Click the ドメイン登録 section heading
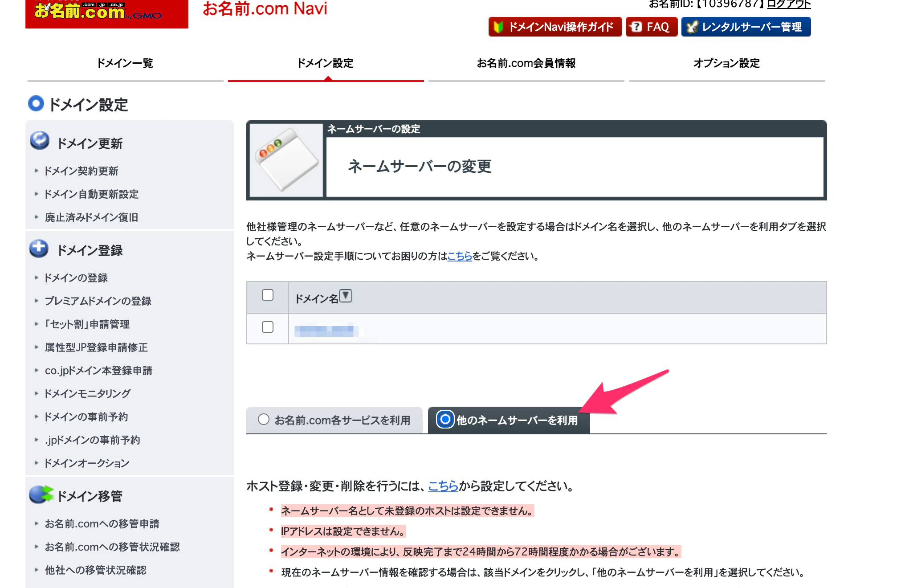905x588 pixels. point(90,250)
